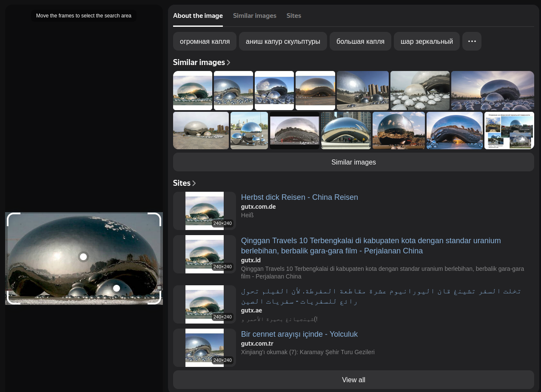The width and height of the screenshot is (541, 392).
Task: Switch to the Sites tab
Action: click(294, 16)
